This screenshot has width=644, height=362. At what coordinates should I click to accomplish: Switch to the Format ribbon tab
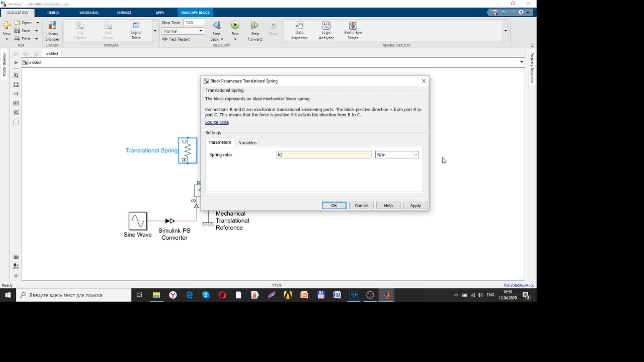[124, 13]
